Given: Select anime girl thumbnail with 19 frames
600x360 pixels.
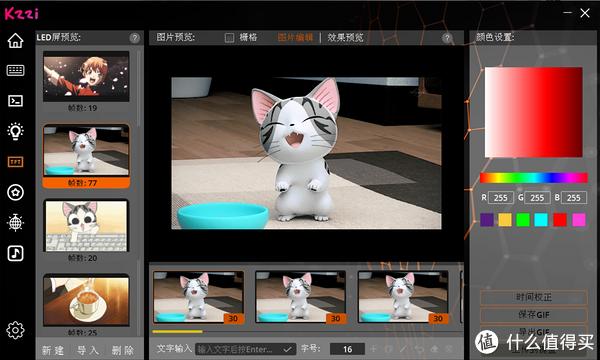Looking at the screenshot, I should click(86, 76).
